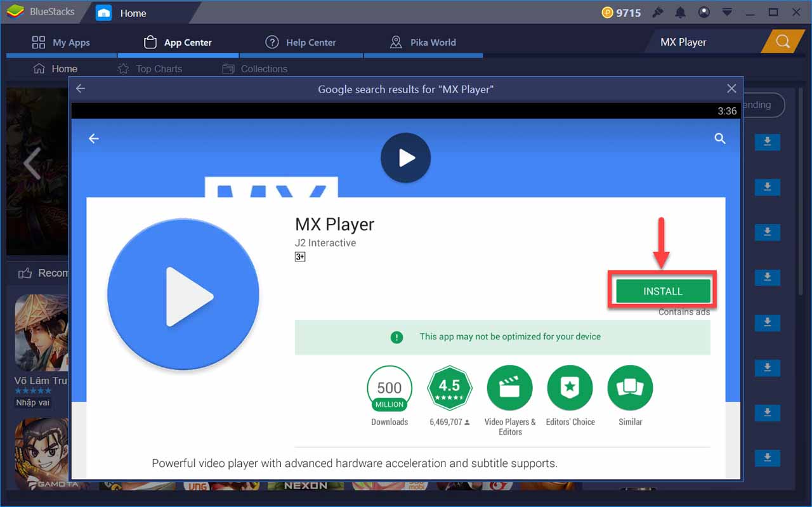Click the INSTALL button for MX Player
The width and height of the screenshot is (812, 507).
[x=663, y=291]
